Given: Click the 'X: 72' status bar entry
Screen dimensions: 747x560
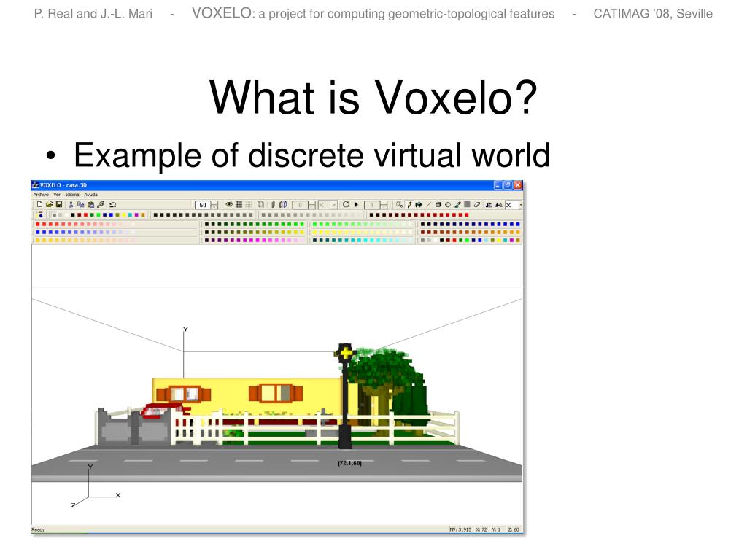Looking at the screenshot, I should click(x=481, y=529).
